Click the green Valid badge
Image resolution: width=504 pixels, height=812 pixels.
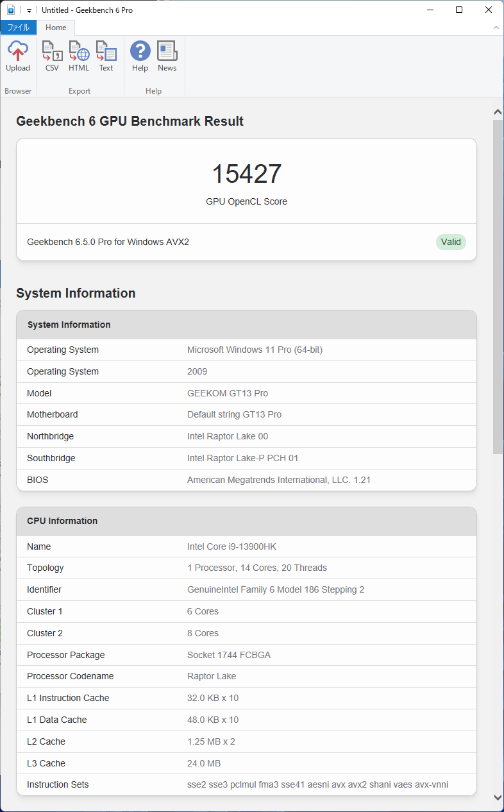[451, 242]
